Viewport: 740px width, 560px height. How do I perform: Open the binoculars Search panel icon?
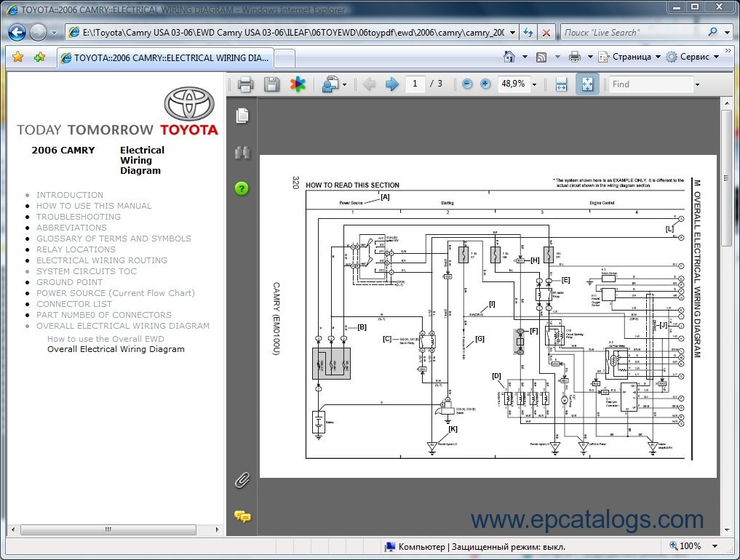tap(242, 153)
